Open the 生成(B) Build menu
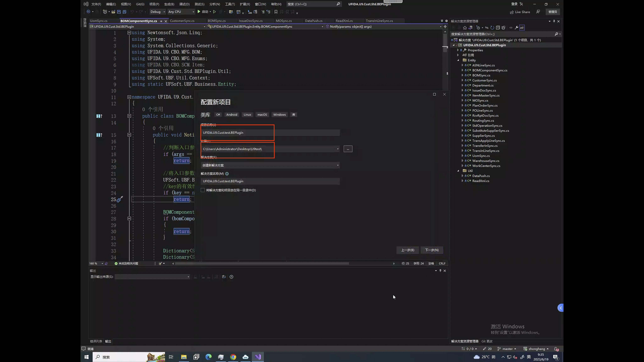This screenshot has height=362, width=644. (169, 4)
